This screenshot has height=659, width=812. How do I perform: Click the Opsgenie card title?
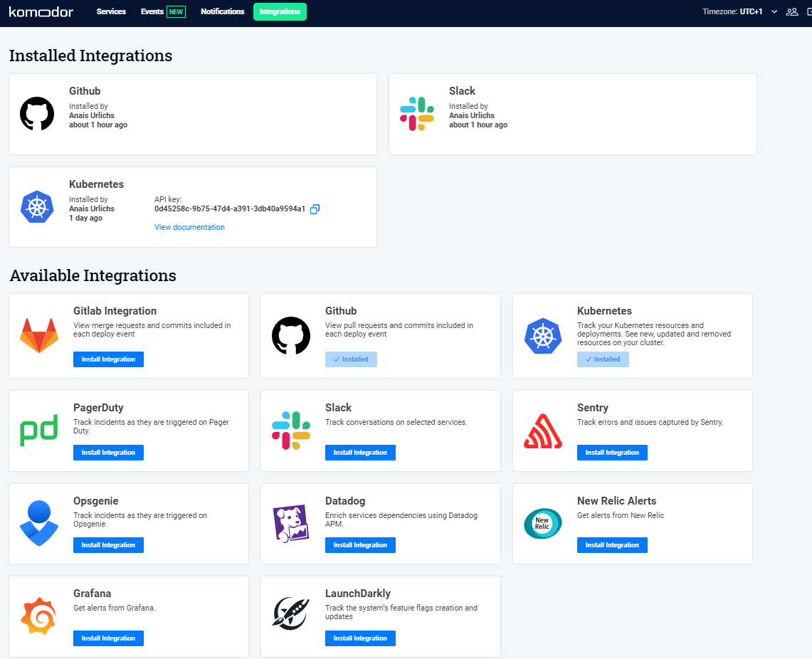pos(96,500)
